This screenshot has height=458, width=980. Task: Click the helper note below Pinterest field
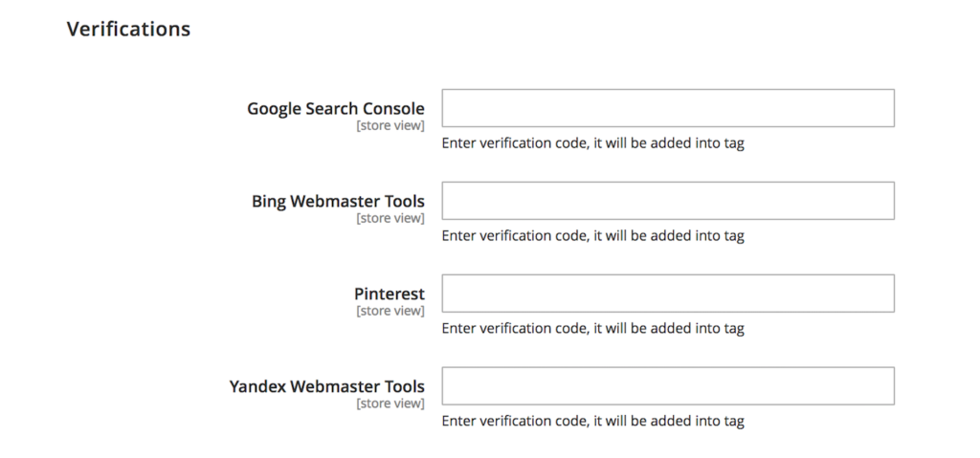pos(593,328)
